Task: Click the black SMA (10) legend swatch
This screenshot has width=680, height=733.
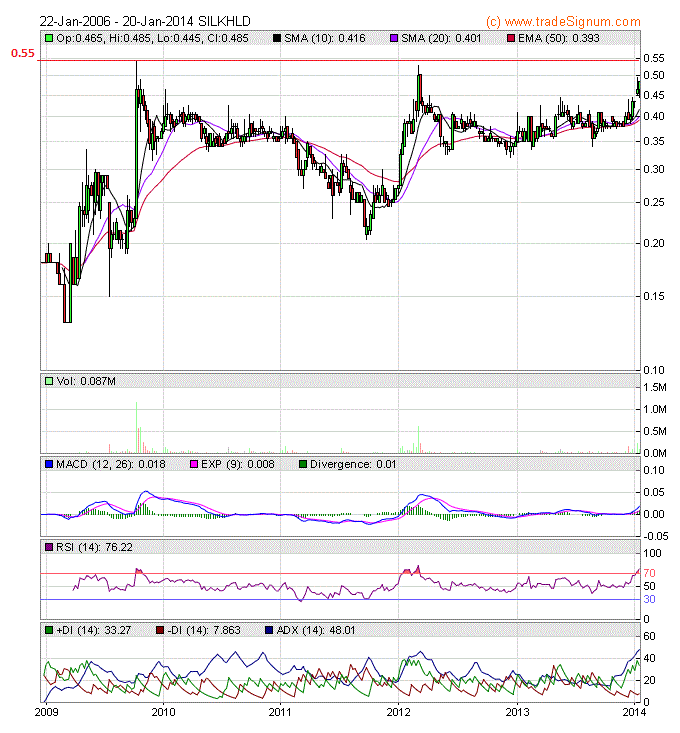Action: pos(277,38)
